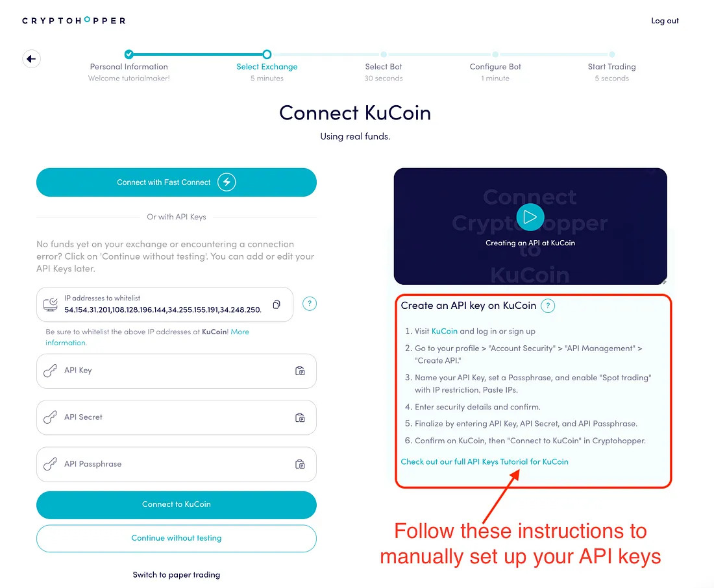Choose Continue without testing

[x=176, y=539]
